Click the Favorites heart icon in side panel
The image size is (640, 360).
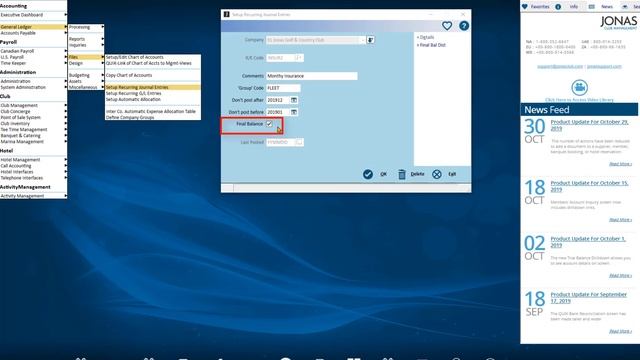[x=525, y=7]
